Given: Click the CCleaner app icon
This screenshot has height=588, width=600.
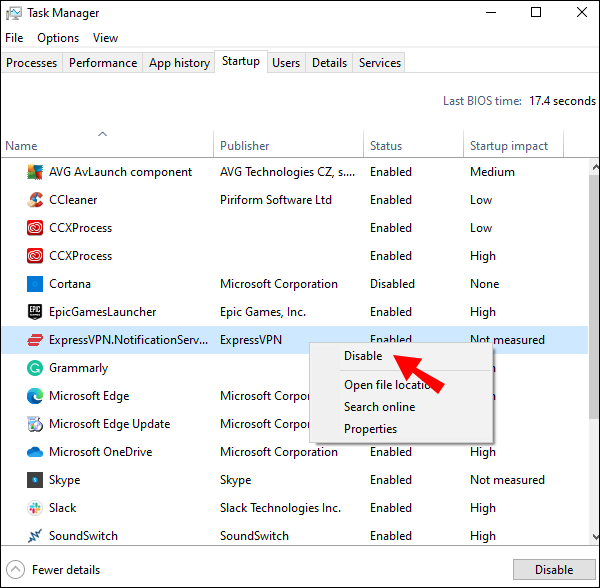Looking at the screenshot, I should coord(35,200).
